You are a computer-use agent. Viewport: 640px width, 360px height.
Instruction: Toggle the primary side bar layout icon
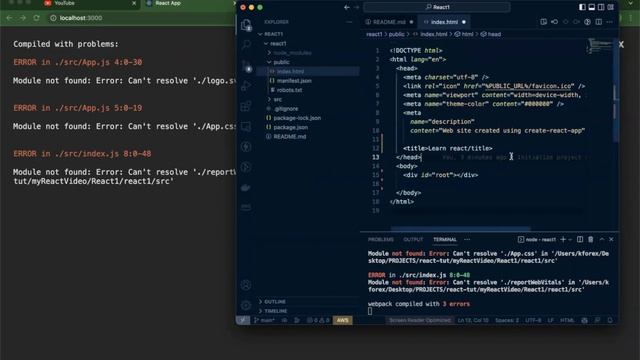coord(582,7)
